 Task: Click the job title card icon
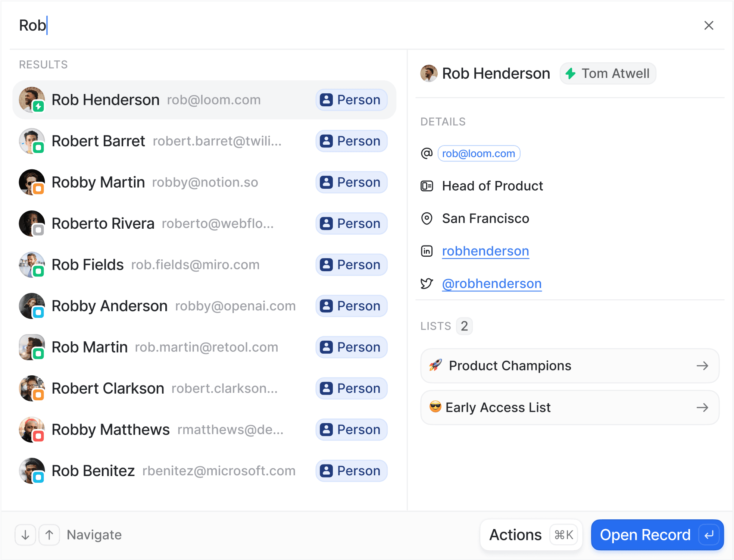[x=427, y=186]
